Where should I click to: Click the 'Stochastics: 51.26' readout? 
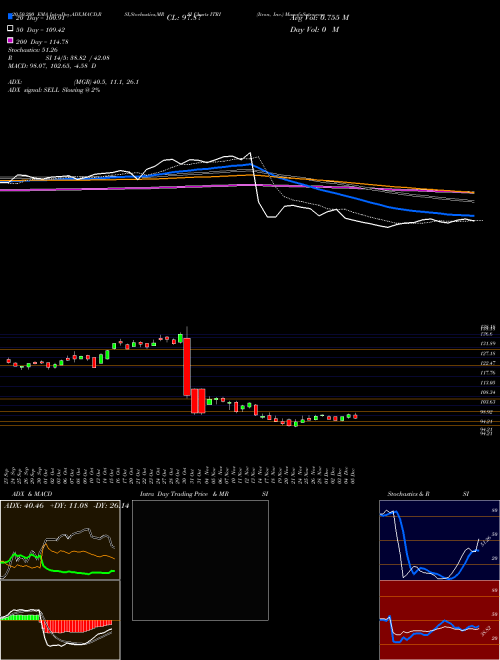[32, 50]
